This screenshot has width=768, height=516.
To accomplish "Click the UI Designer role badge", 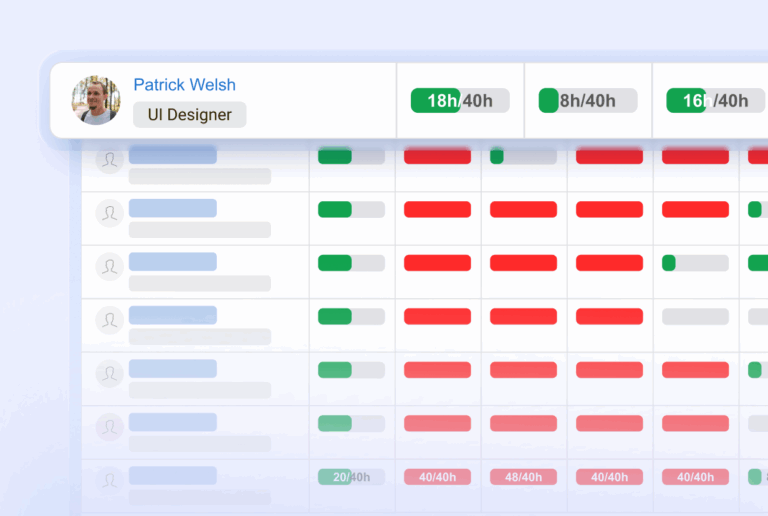I will tap(189, 115).
